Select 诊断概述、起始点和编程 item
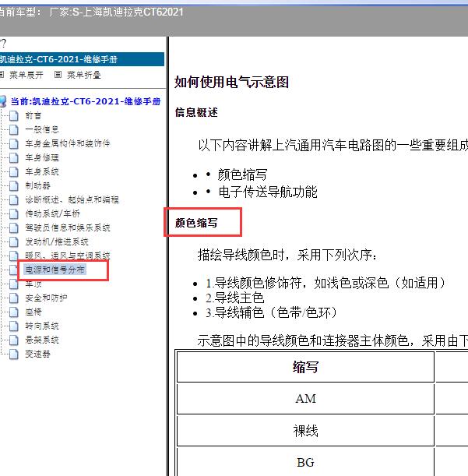 [x=72, y=199]
